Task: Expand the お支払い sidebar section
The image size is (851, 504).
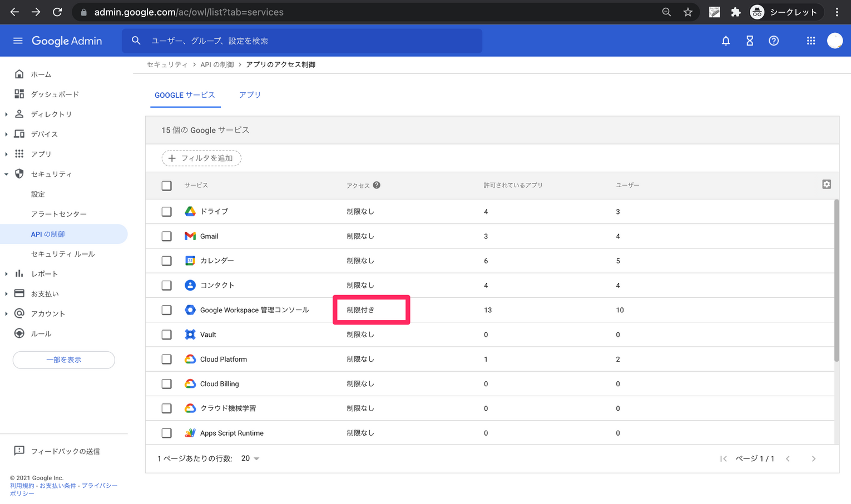Action: point(6,294)
